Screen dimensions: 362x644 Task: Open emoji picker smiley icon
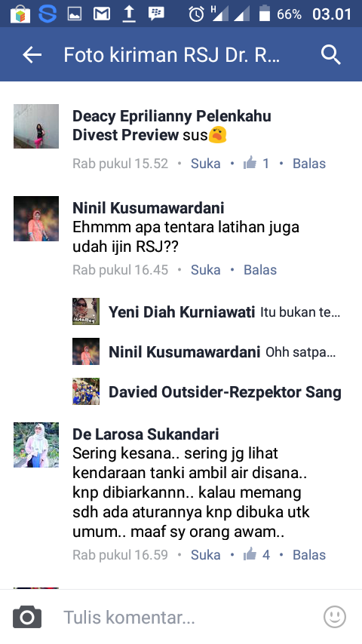click(x=334, y=617)
